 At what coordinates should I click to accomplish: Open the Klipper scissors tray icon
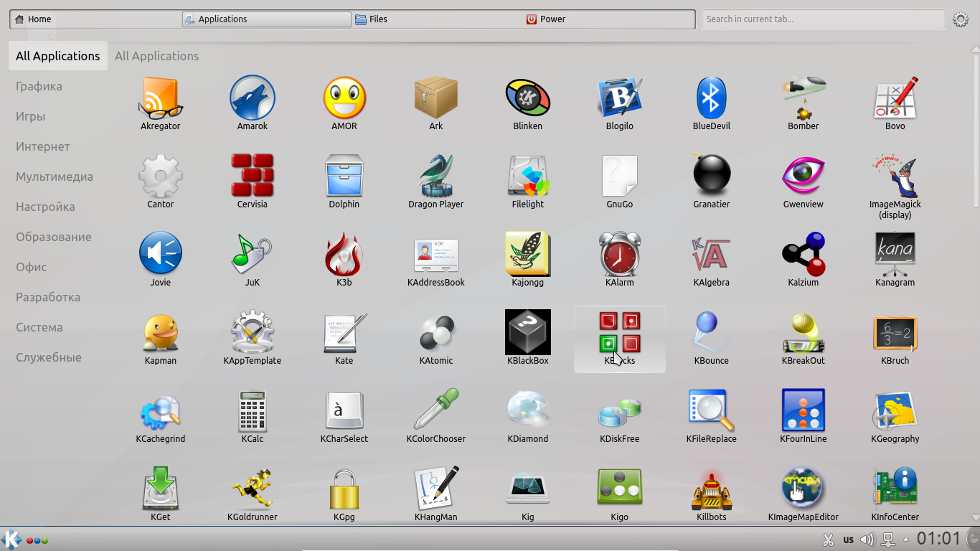click(x=827, y=540)
